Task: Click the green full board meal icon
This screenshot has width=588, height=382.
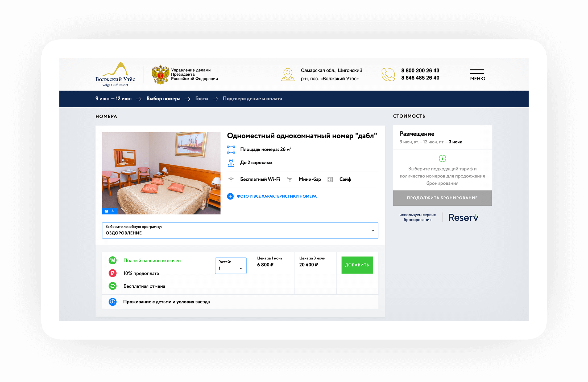Action: (x=113, y=260)
